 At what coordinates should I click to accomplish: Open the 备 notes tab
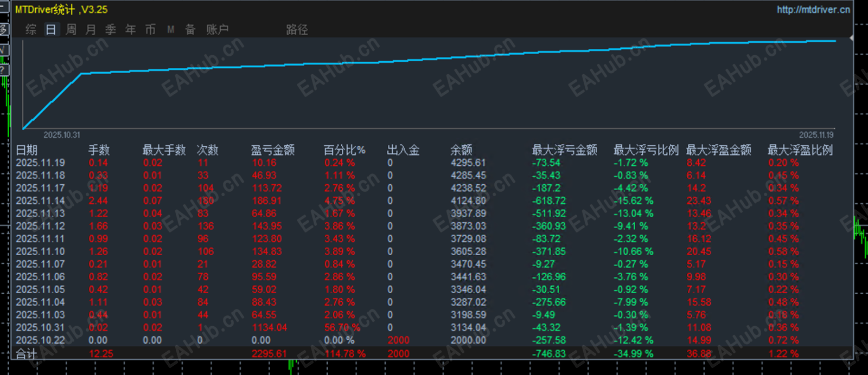click(x=190, y=30)
